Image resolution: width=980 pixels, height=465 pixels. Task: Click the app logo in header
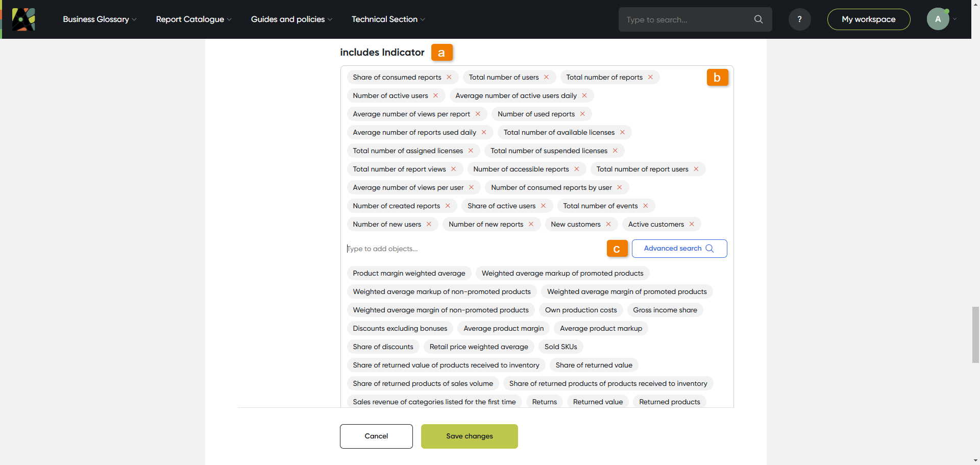(23, 19)
